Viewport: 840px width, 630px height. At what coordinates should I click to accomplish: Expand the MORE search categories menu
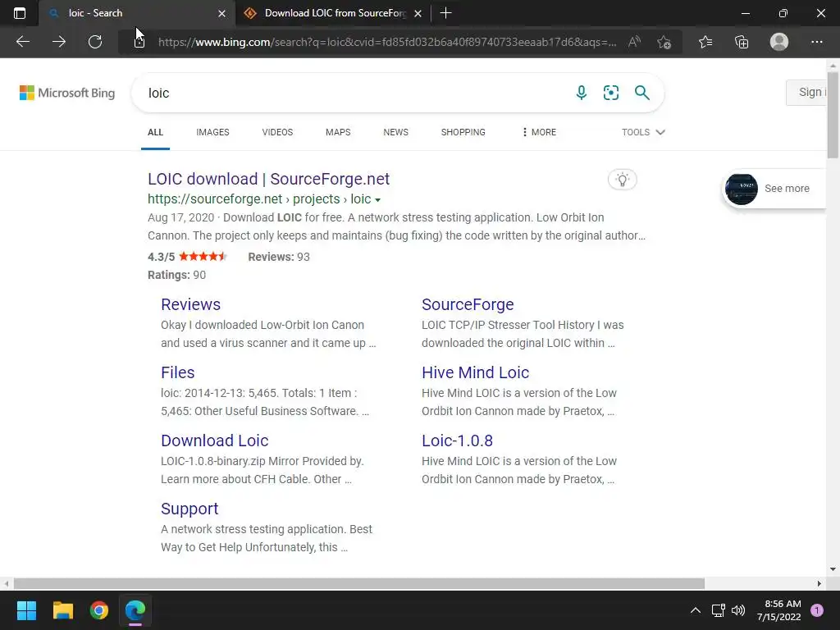(x=540, y=132)
